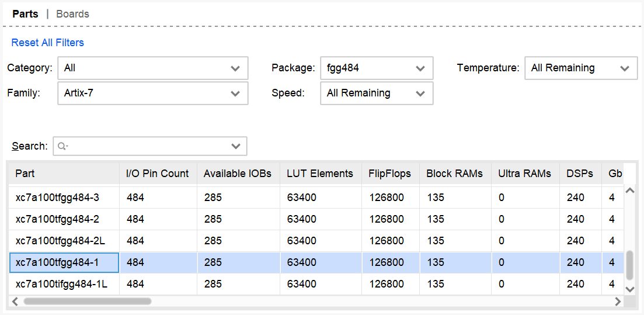Sort by the LUT Elements column header
644x315 pixels.
(x=319, y=174)
